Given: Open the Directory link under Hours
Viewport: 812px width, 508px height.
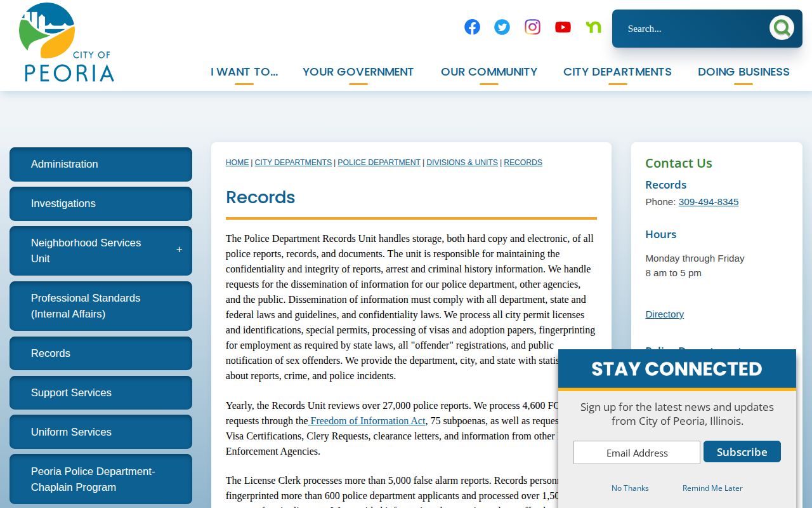Looking at the screenshot, I should point(664,314).
